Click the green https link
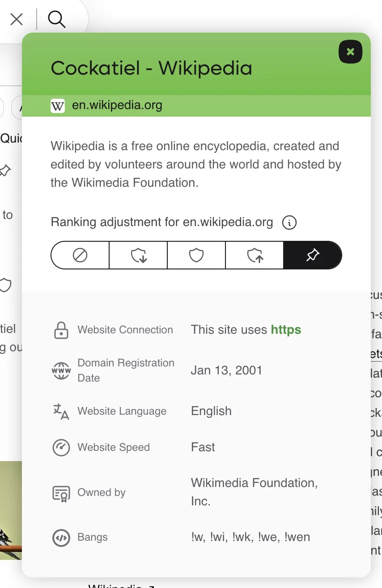The image size is (382, 588). (286, 330)
